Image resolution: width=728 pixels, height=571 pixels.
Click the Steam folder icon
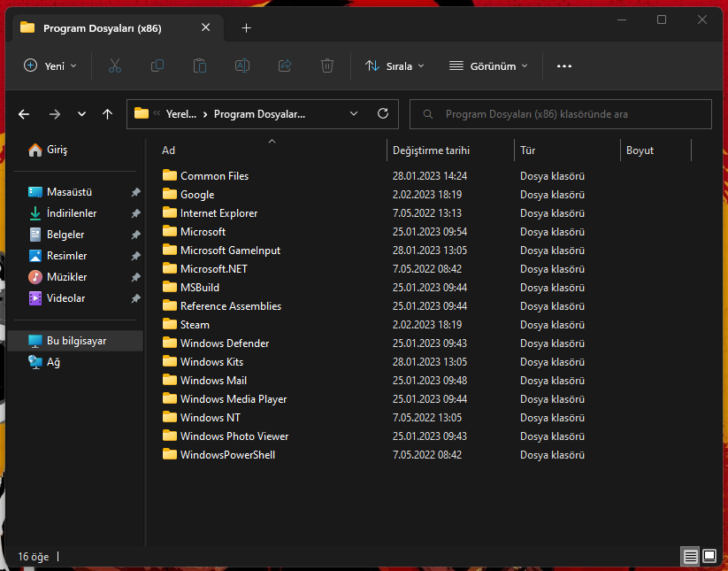[x=170, y=324]
